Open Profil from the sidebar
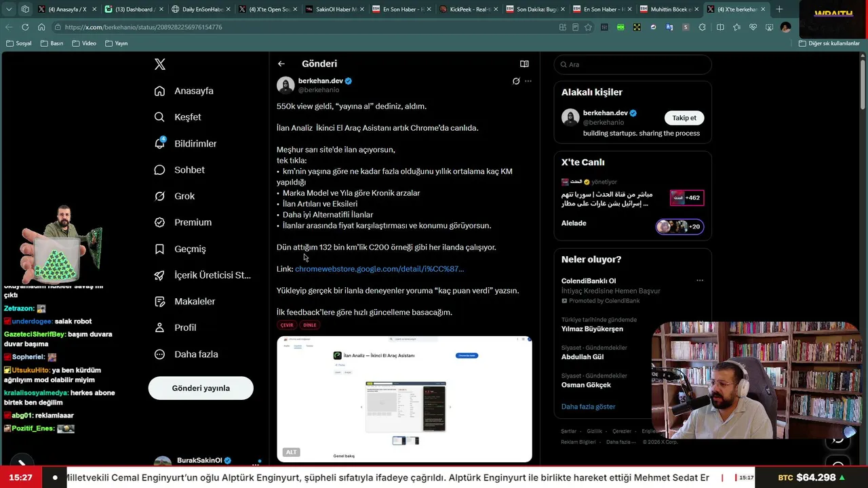This screenshot has width=868, height=488. point(175,327)
